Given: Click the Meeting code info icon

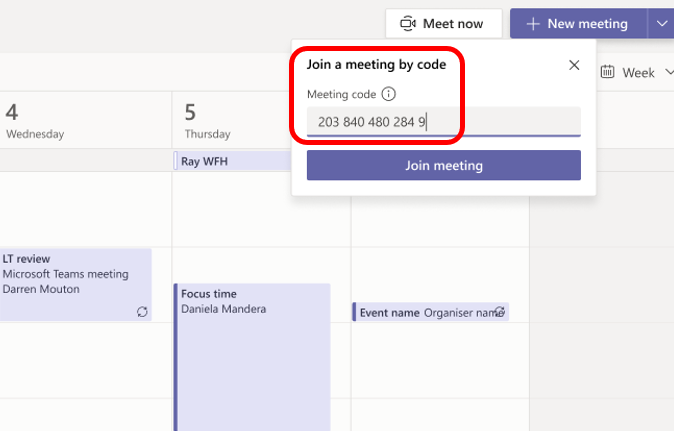Looking at the screenshot, I should 389,94.
